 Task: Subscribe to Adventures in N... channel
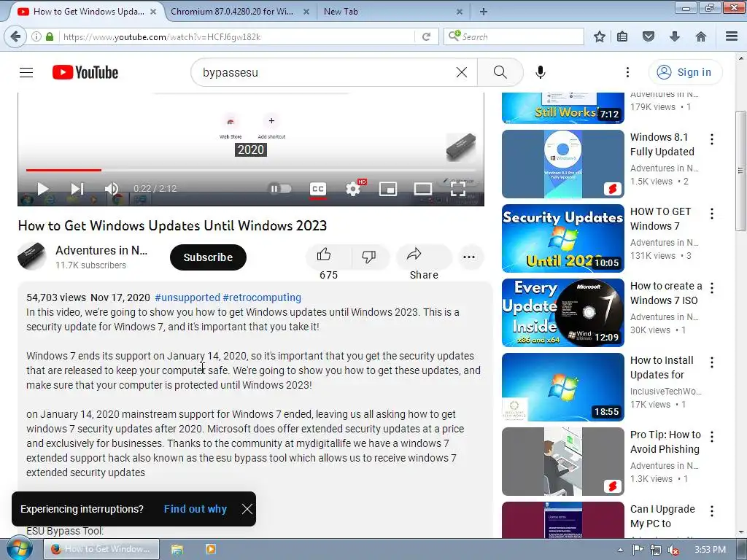[x=208, y=257]
